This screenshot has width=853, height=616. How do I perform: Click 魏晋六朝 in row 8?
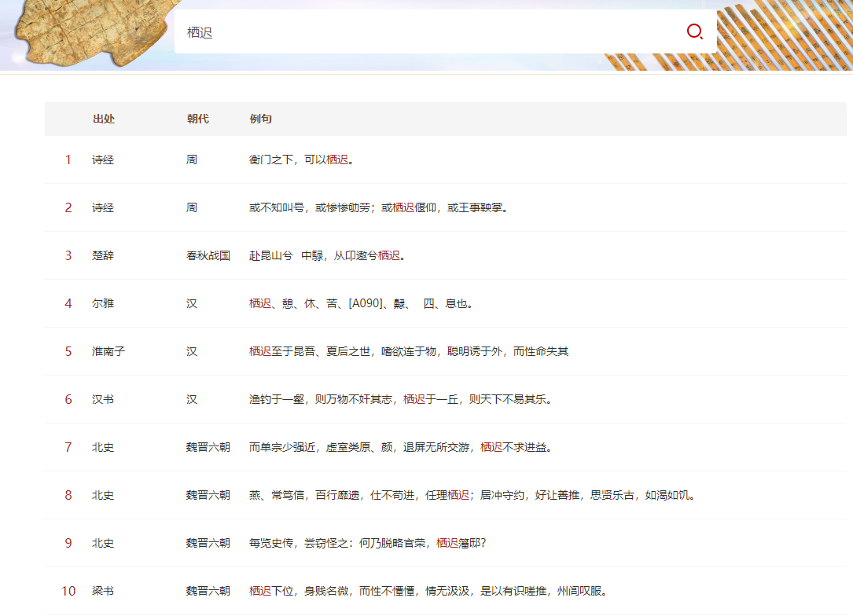pyautogui.click(x=208, y=495)
